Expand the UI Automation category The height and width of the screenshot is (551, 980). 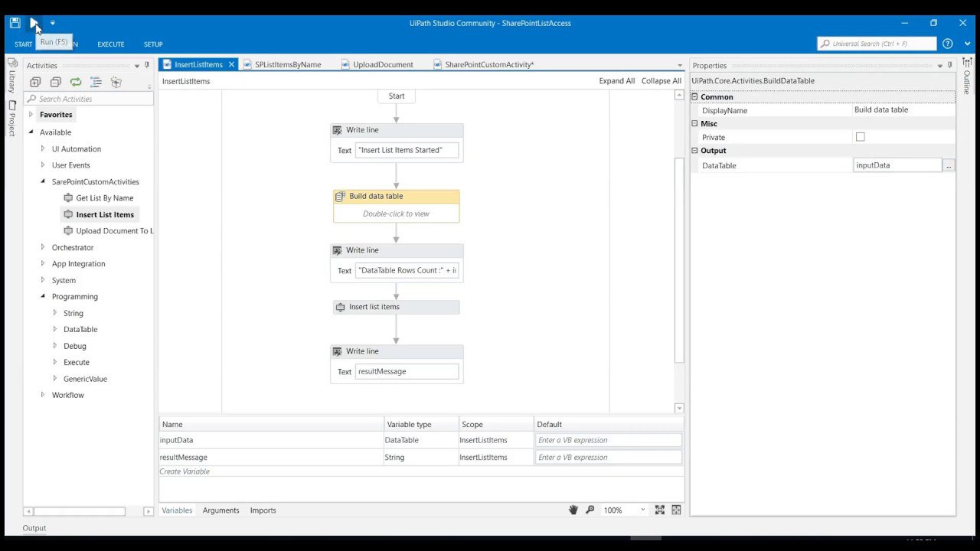[43, 149]
